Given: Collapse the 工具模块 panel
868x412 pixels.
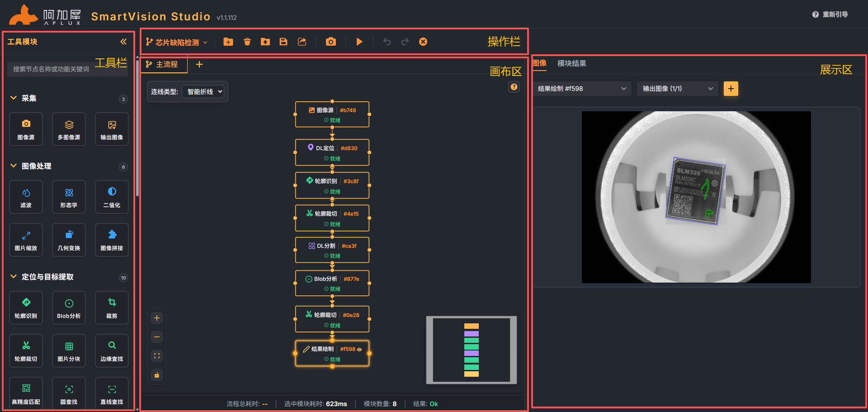Looking at the screenshot, I should [x=123, y=42].
